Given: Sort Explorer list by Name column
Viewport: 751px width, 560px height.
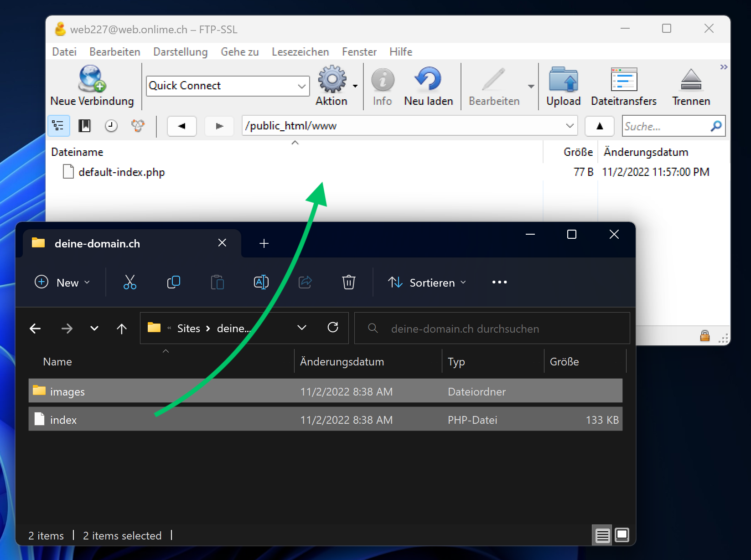Looking at the screenshot, I should point(57,362).
